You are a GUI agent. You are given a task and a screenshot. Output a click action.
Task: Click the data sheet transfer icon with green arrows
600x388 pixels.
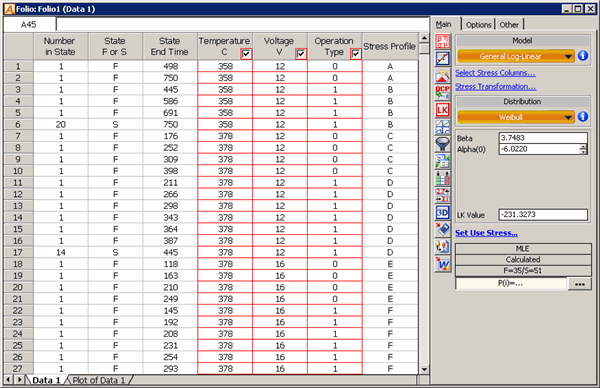tap(442, 161)
